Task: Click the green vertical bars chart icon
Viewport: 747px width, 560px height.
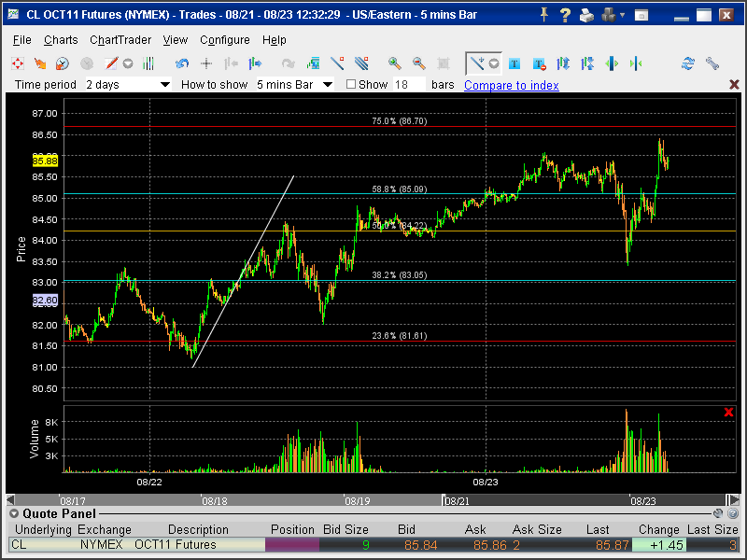Action: [148, 63]
